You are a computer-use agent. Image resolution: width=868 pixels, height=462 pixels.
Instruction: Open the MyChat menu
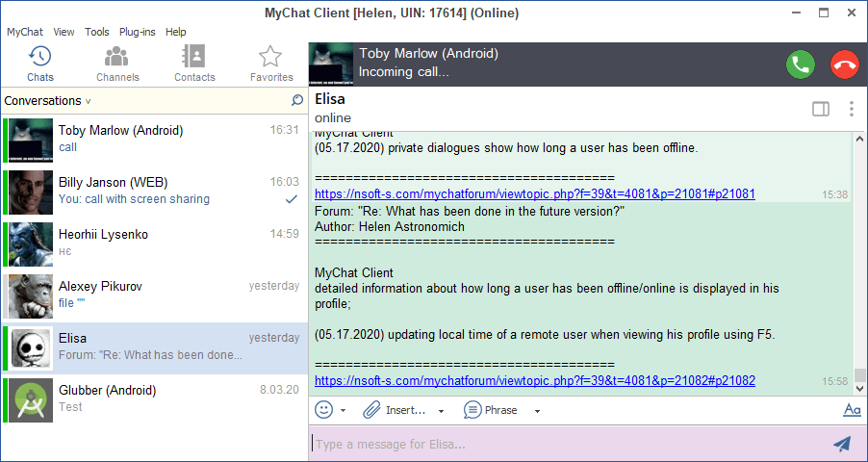coord(24,32)
